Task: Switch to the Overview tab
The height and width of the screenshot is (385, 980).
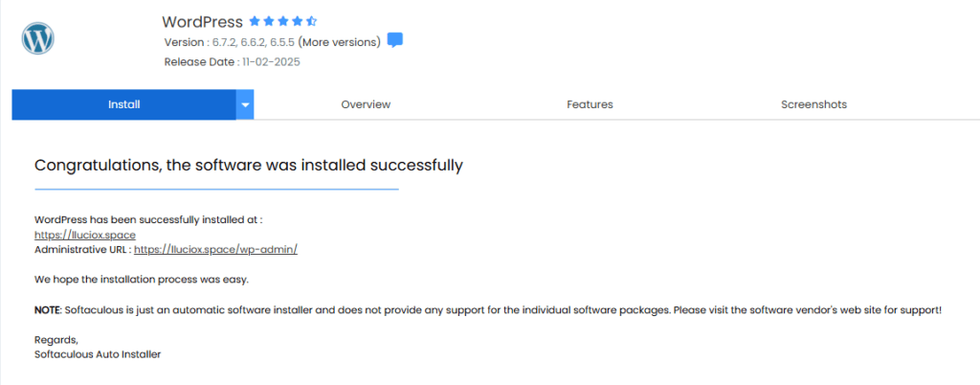Action: click(366, 104)
